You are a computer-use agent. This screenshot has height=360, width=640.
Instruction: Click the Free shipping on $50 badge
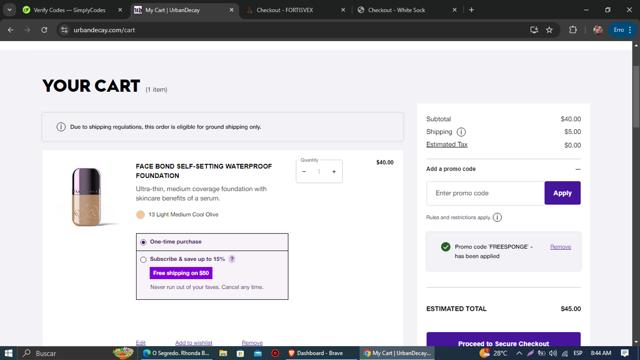181,273
